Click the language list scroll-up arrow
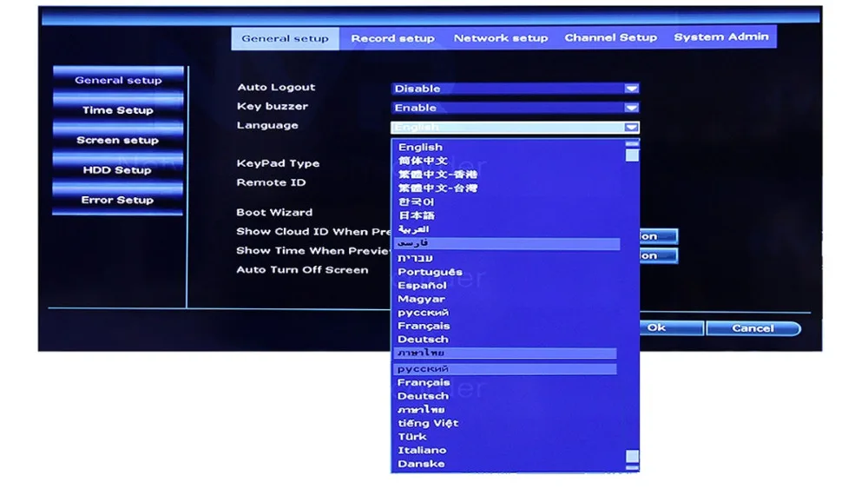 tap(632, 143)
